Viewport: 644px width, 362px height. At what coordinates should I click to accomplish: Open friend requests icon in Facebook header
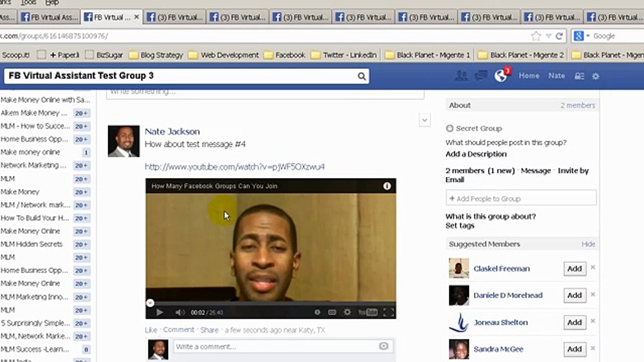coord(461,76)
